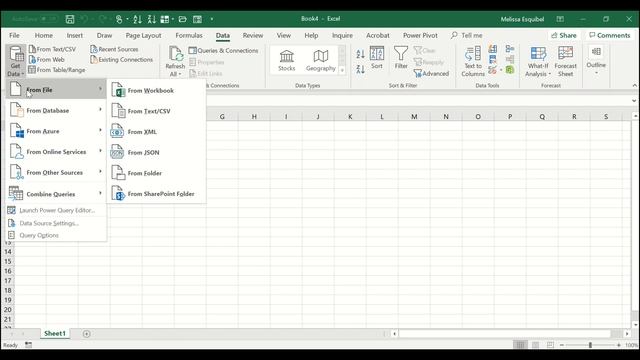640x360 pixels.
Task: Click the zoom in plus button
Action: [619, 345]
